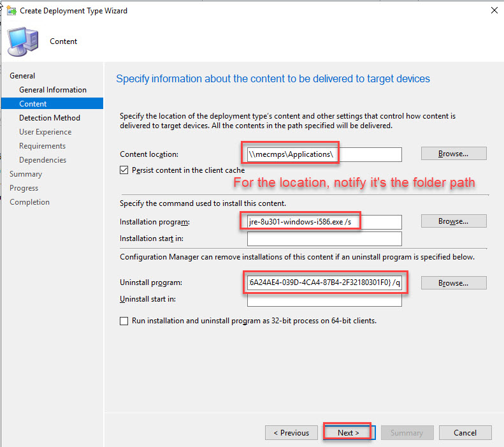Select the Content wizard step
Screen dimensions: 504x447
[x=32, y=104]
